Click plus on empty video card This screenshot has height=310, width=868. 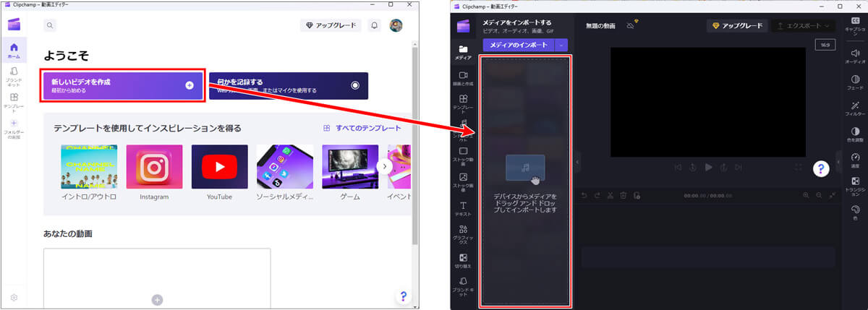click(157, 299)
